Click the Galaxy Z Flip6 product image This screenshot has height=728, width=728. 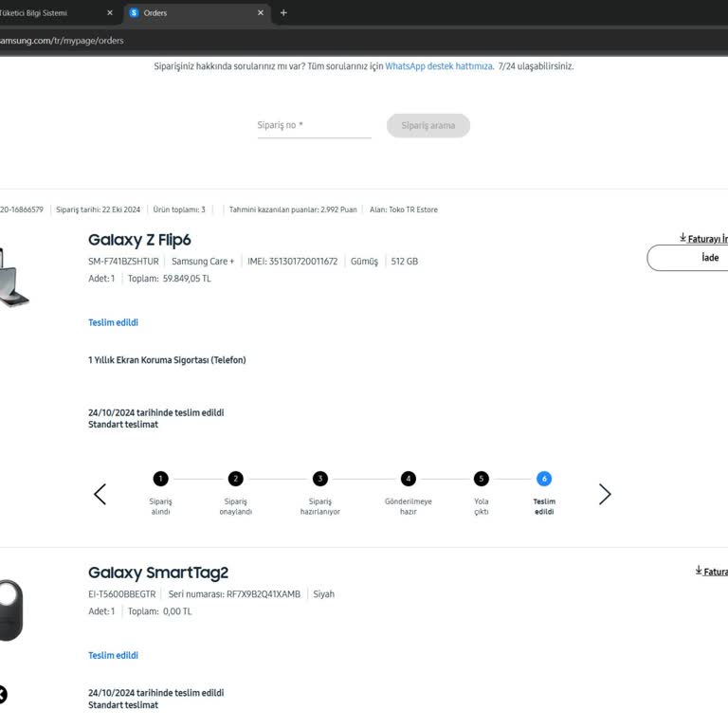[13, 277]
